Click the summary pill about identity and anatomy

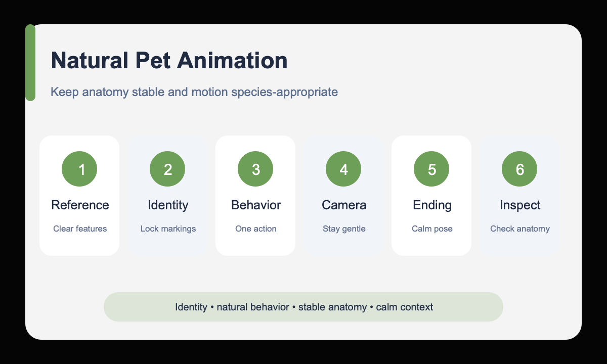[303, 307]
